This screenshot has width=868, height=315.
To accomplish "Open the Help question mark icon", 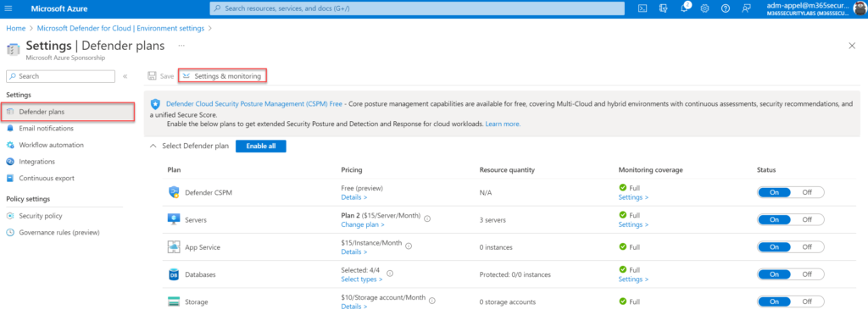I will point(726,8).
